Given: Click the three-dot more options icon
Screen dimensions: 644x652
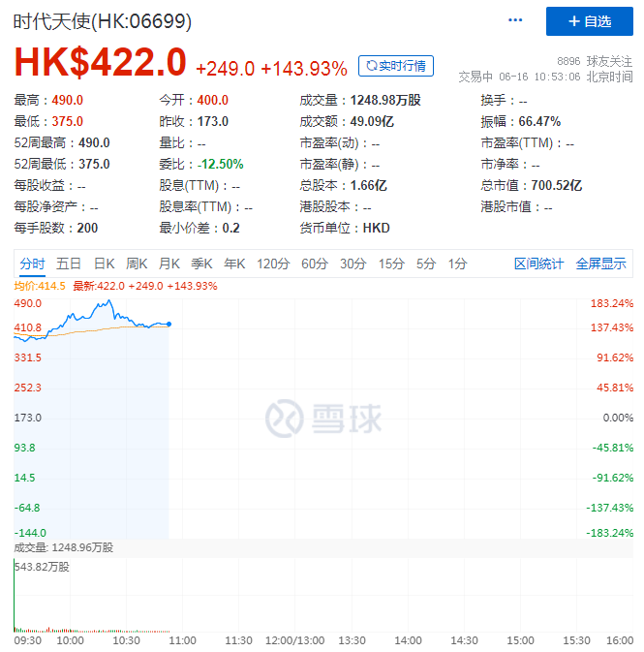Looking at the screenshot, I should pos(515,21).
